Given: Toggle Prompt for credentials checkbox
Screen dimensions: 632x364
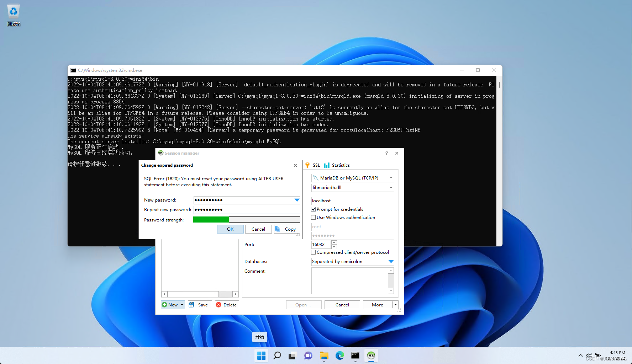Looking at the screenshot, I should pos(314,209).
